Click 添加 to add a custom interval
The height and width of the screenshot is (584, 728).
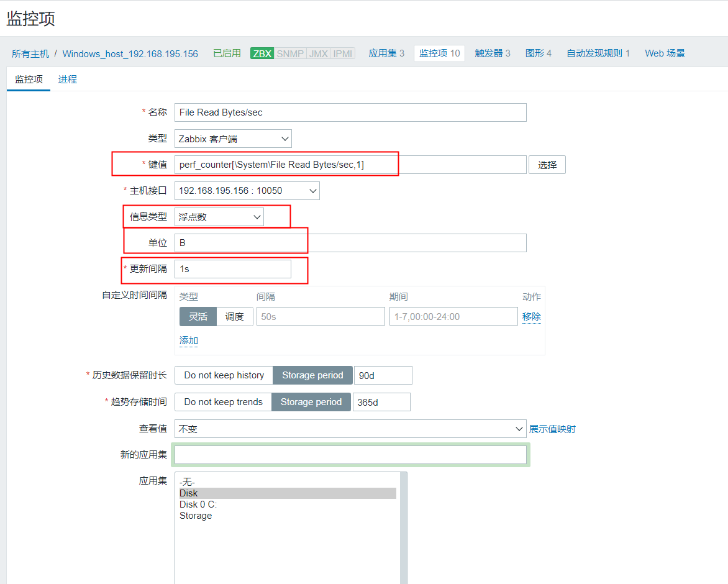(x=189, y=340)
